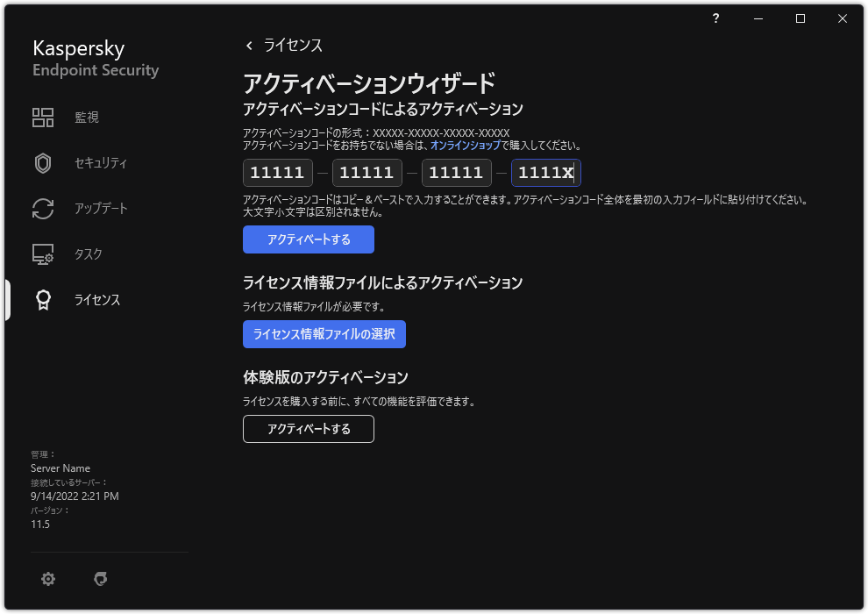The height and width of the screenshot is (614, 868).
Task: Click the first activation code field
Action: click(x=277, y=173)
